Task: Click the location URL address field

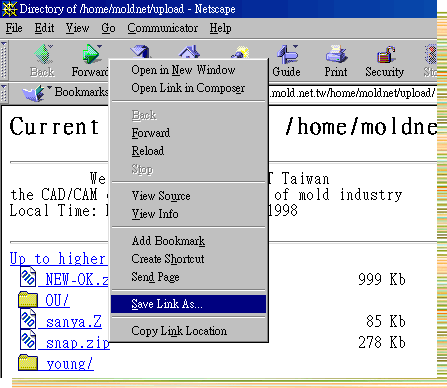Action: [353, 93]
